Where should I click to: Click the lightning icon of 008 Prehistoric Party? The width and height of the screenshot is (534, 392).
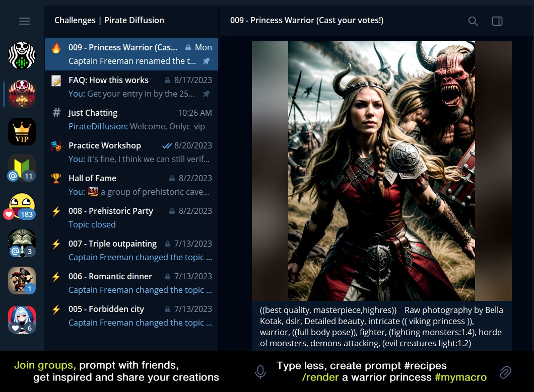[x=56, y=211]
